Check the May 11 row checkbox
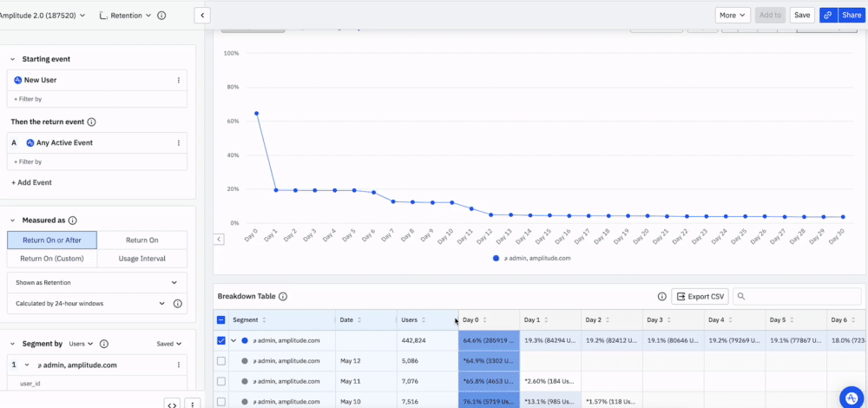This screenshot has height=408, width=868. 220,381
